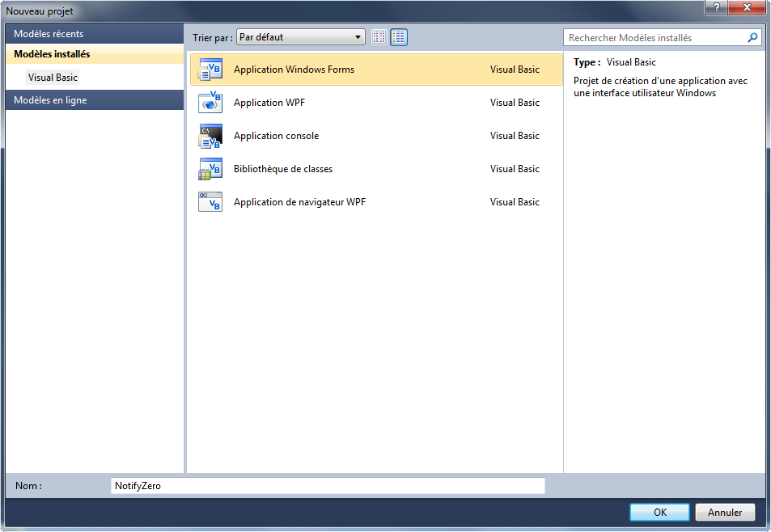This screenshot has width=771, height=532.
Task: Click the Application de navigateur WPF icon
Action: (210, 202)
